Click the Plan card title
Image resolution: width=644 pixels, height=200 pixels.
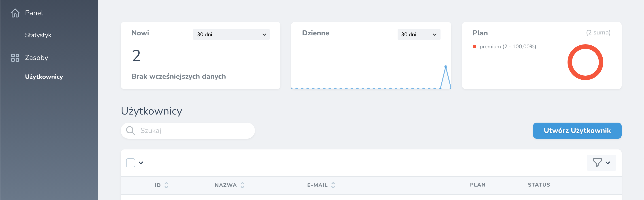tap(480, 33)
